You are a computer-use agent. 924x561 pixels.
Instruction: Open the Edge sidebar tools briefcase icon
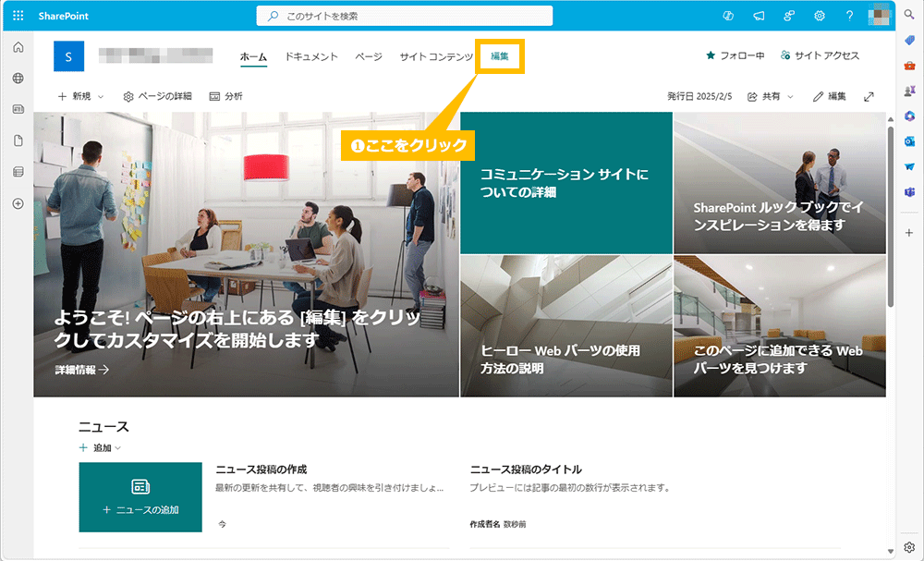pos(909,66)
